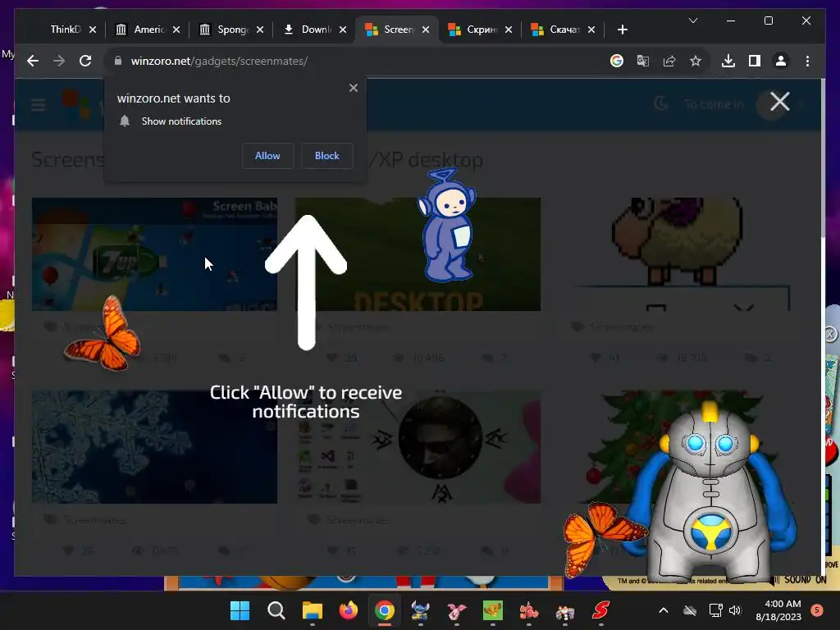Switch to the Spong tab
The image size is (840, 630).
(x=232, y=30)
